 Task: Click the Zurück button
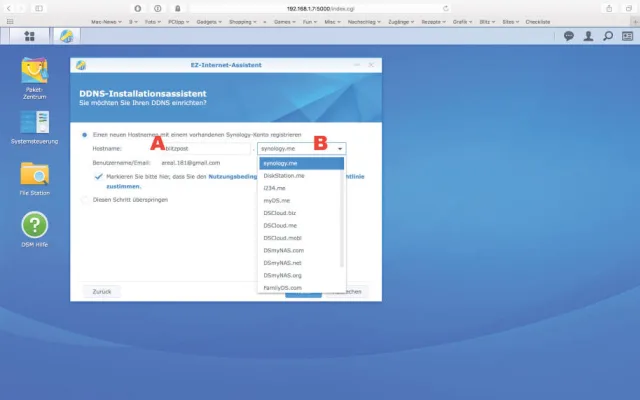(102, 291)
